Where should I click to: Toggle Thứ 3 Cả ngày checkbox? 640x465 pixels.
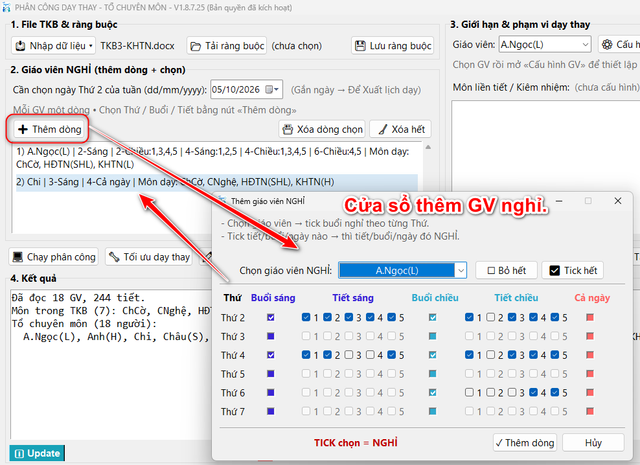pyautogui.click(x=590, y=336)
